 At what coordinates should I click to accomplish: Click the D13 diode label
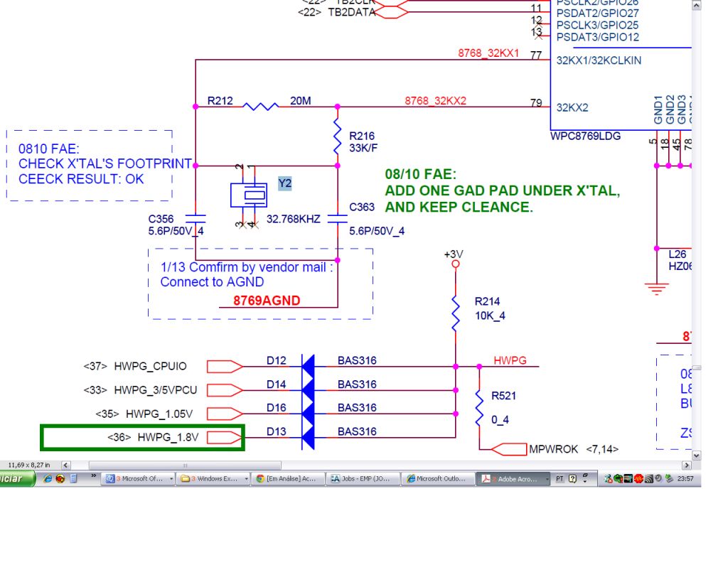[277, 431]
